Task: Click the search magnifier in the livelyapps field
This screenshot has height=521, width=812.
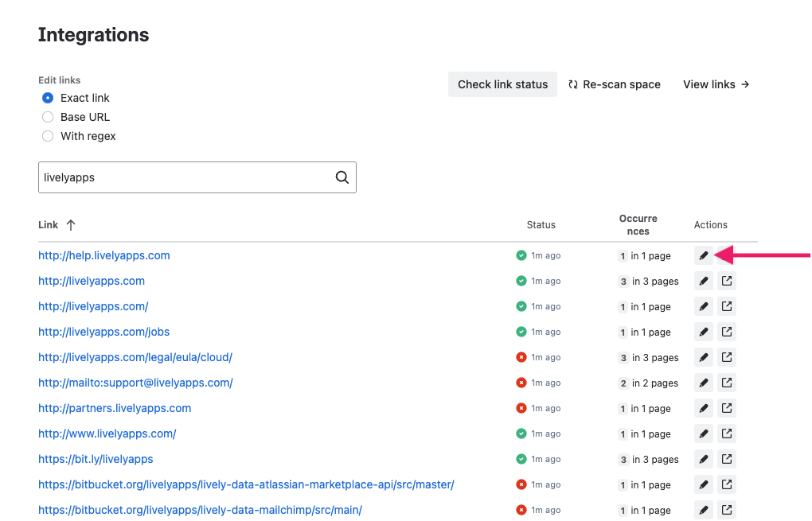Action: pyautogui.click(x=342, y=177)
